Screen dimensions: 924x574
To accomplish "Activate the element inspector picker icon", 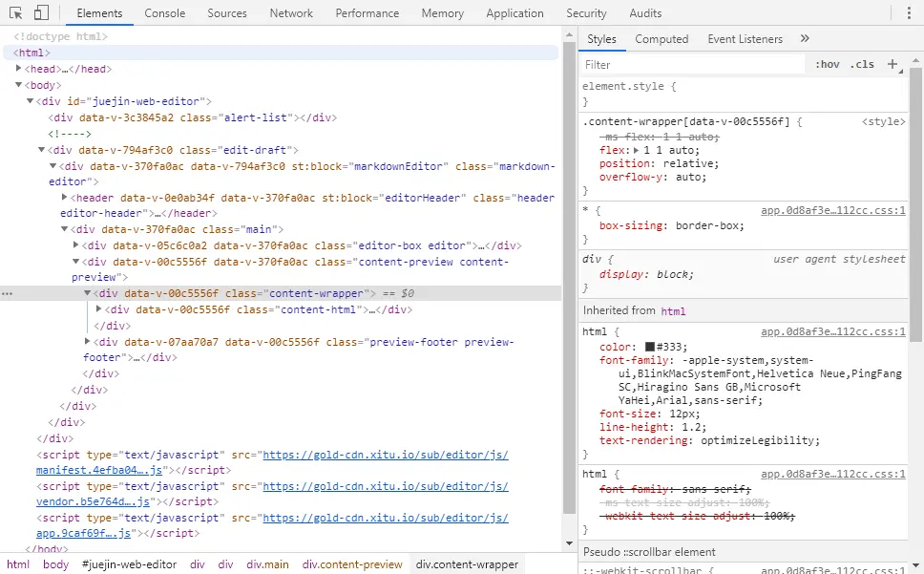I will [16, 13].
